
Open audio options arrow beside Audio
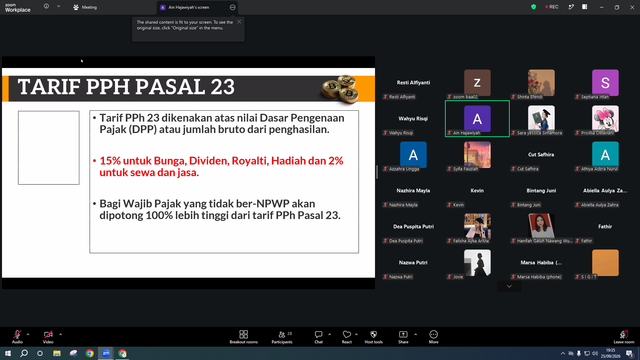[28, 334]
